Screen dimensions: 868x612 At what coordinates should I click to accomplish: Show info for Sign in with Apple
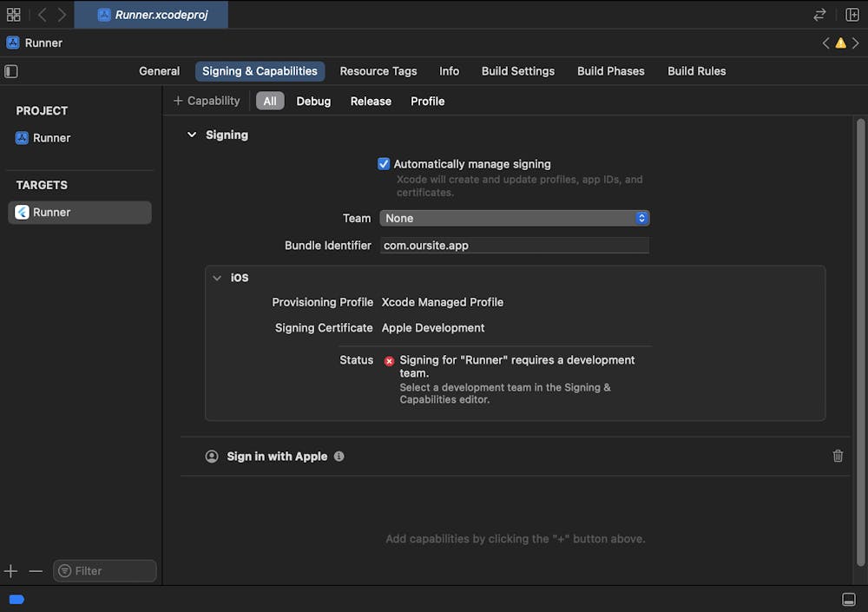click(339, 456)
